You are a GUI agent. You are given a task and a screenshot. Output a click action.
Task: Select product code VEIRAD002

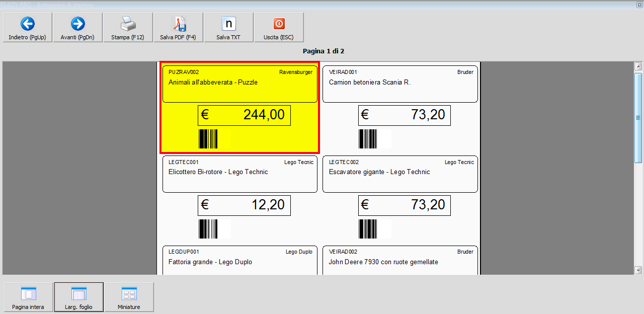[x=343, y=252]
